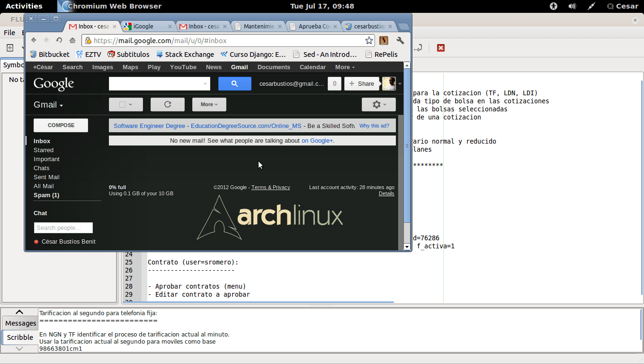
Task: Click the YouTube link in Google bar
Action: pyautogui.click(x=183, y=67)
